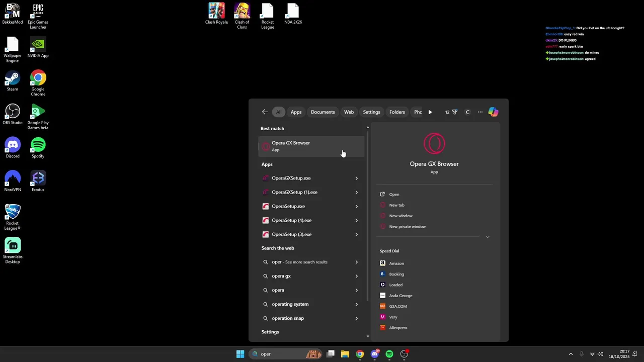Switch to the Documents filter tab
Viewport: 644px width, 362px height.
(x=323, y=112)
